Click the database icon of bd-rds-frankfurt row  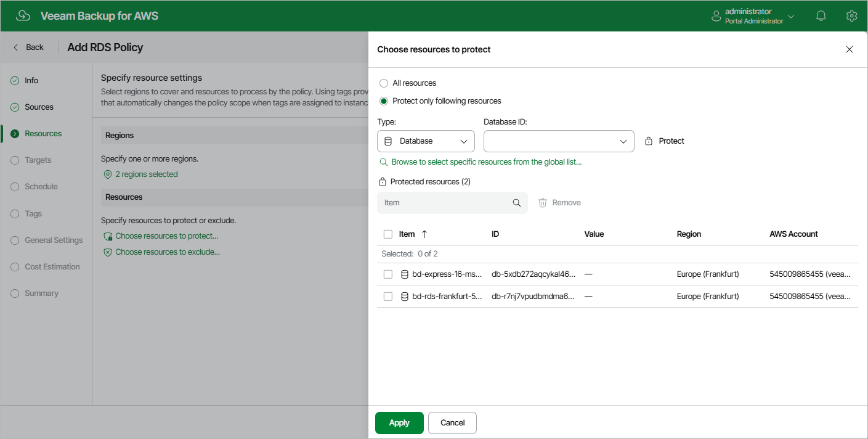tap(405, 297)
